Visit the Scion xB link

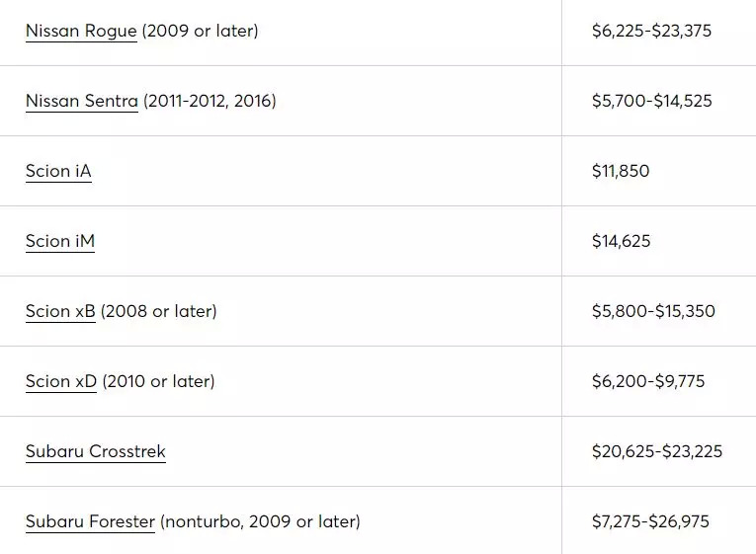[x=60, y=311]
